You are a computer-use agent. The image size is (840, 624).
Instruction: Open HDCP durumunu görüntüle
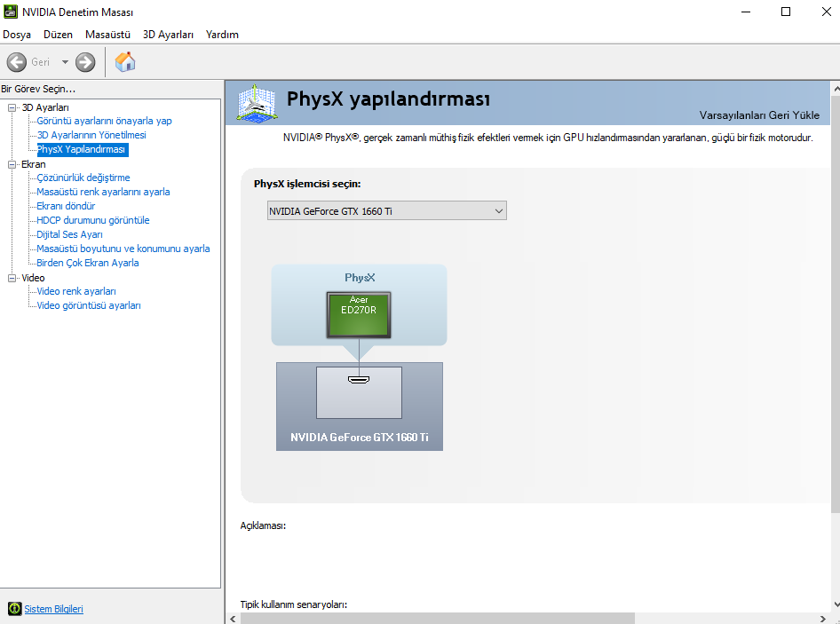point(93,220)
